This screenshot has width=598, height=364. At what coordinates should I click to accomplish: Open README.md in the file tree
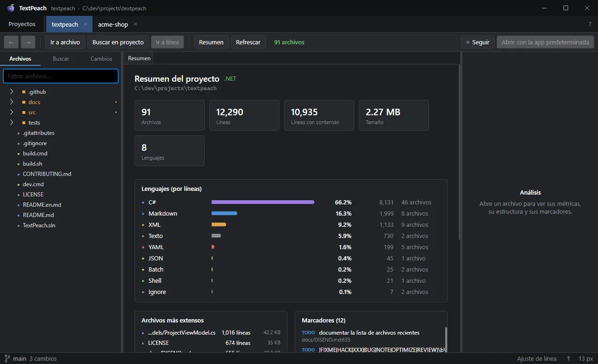pyautogui.click(x=38, y=215)
